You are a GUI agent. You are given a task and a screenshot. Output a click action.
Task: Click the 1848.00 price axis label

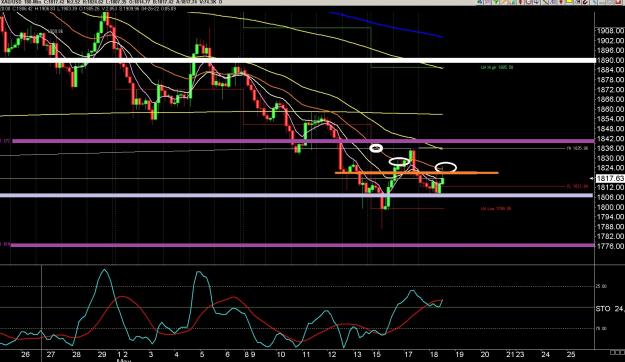610,129
